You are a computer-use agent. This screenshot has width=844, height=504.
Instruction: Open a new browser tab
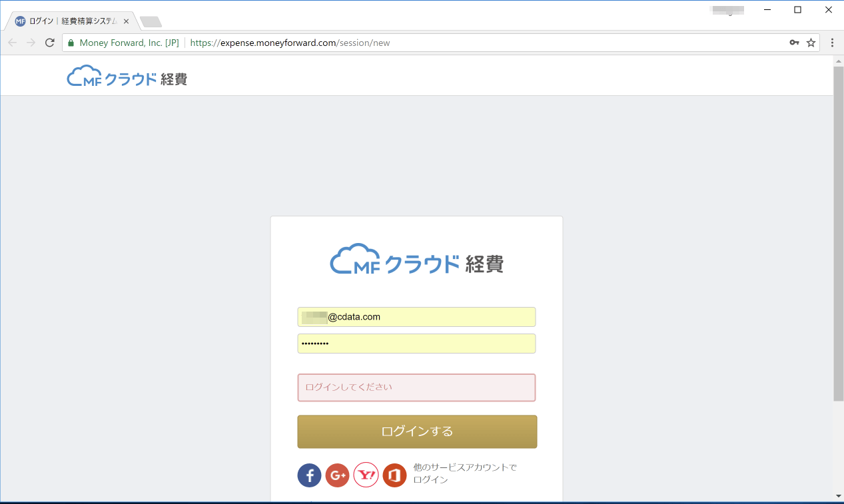151,22
